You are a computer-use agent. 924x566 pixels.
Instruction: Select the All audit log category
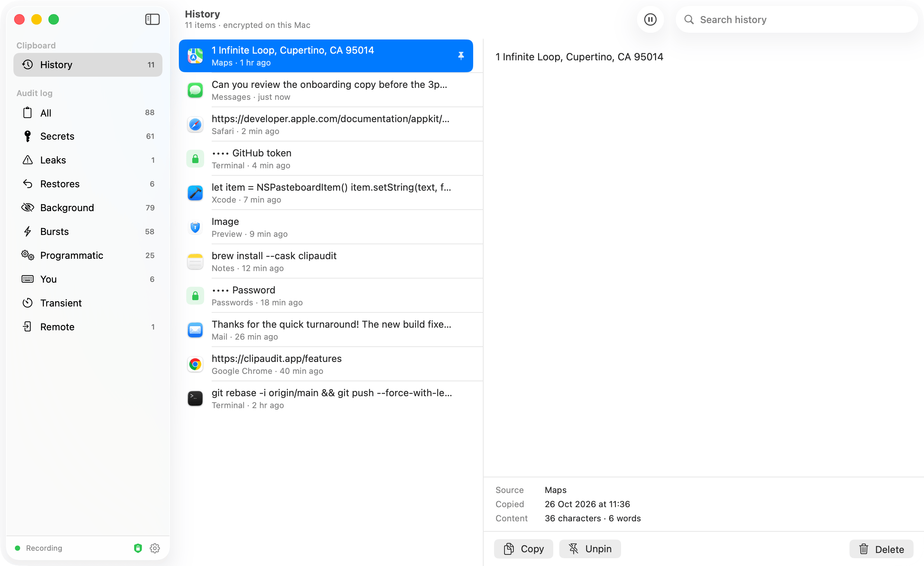(88, 112)
